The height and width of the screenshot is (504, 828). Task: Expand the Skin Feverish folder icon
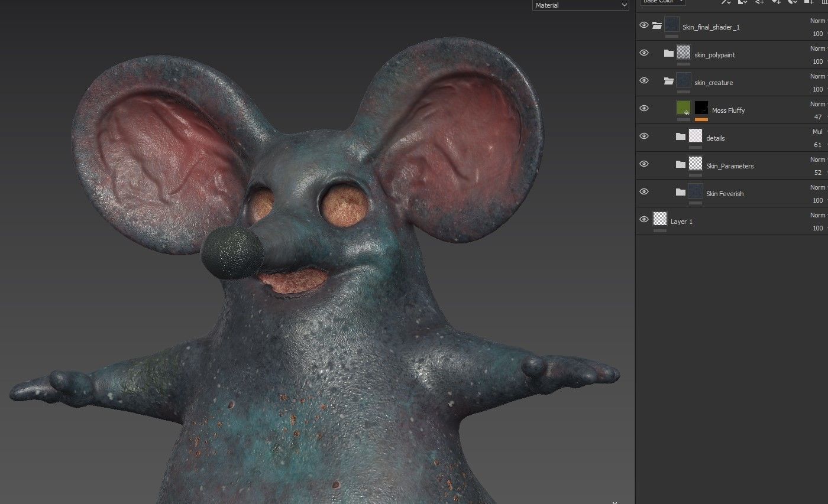tap(681, 192)
